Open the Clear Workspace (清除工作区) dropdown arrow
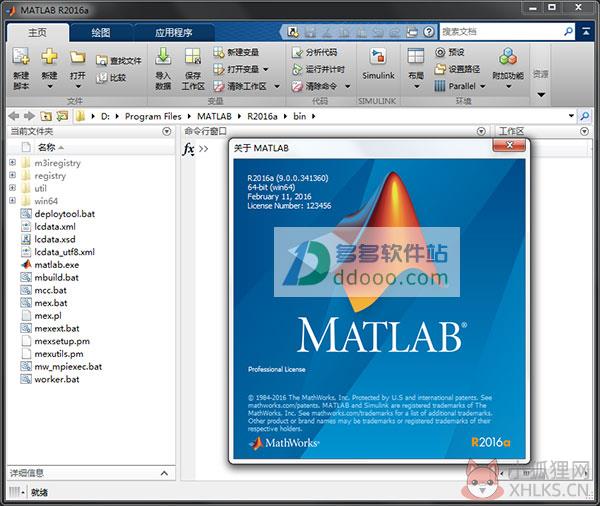600x506 pixels. [277, 87]
